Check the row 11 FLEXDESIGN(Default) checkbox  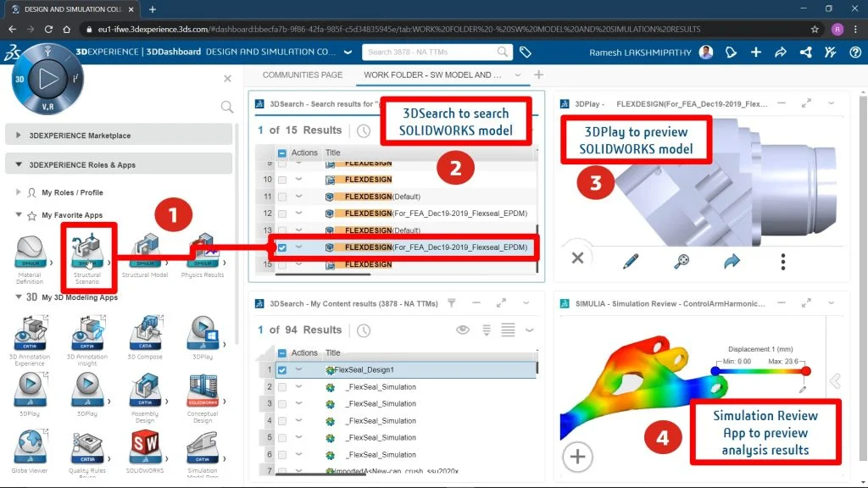[x=282, y=197]
